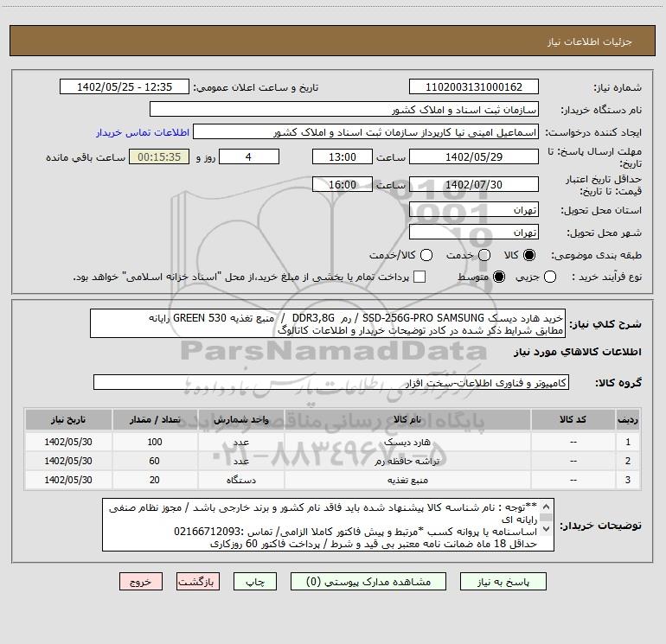This screenshot has height=644, width=666.
Task: Click the کد کالا column header
Action: (573, 420)
